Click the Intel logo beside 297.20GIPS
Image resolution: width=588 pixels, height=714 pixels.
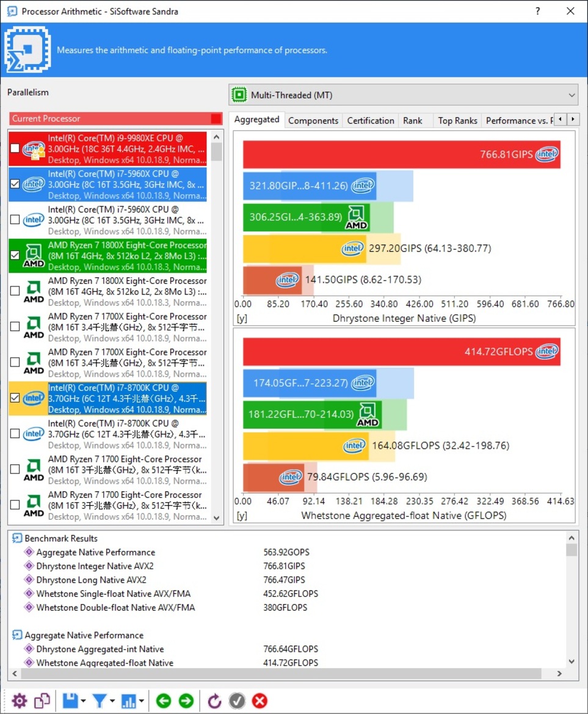click(x=353, y=248)
